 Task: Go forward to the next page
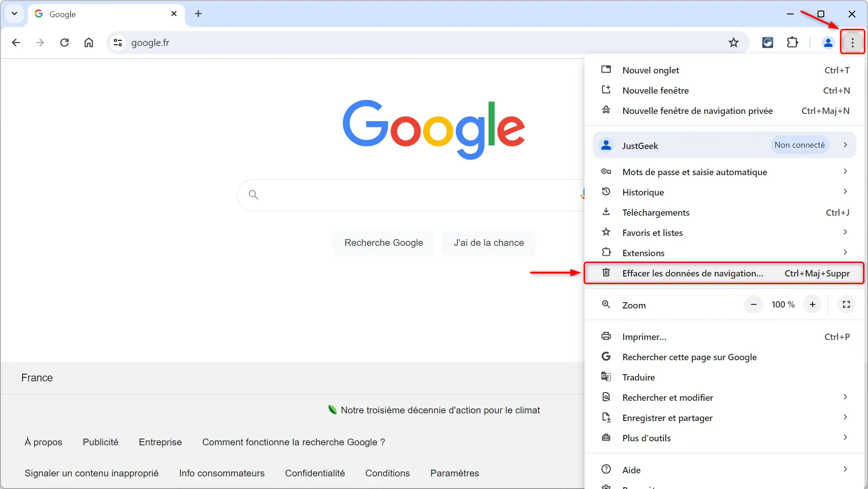pos(40,42)
